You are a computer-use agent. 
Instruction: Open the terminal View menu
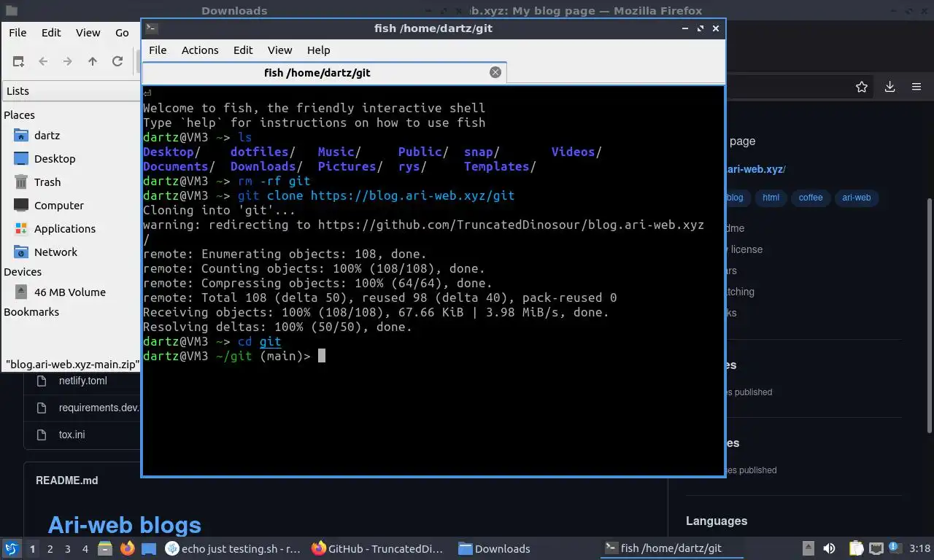pos(279,50)
